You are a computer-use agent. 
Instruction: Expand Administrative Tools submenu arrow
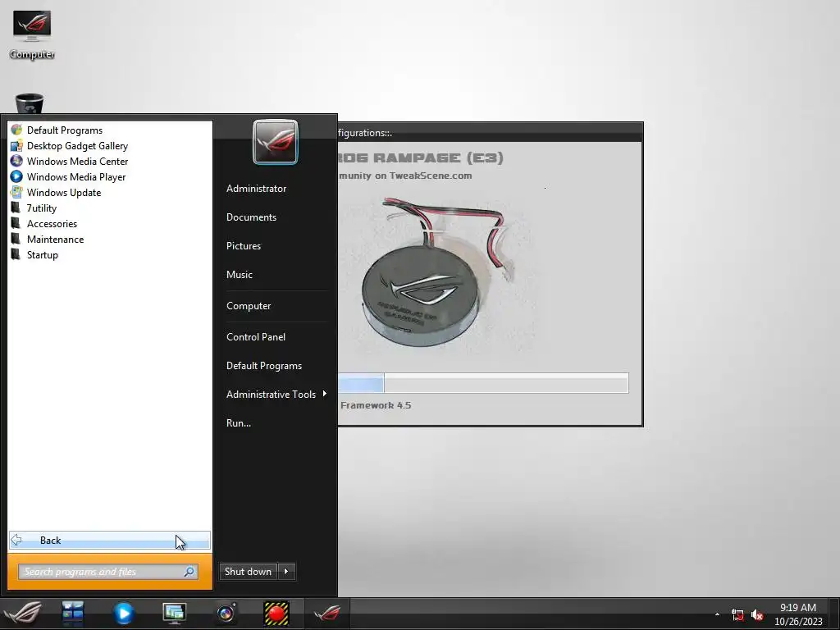tap(325, 394)
